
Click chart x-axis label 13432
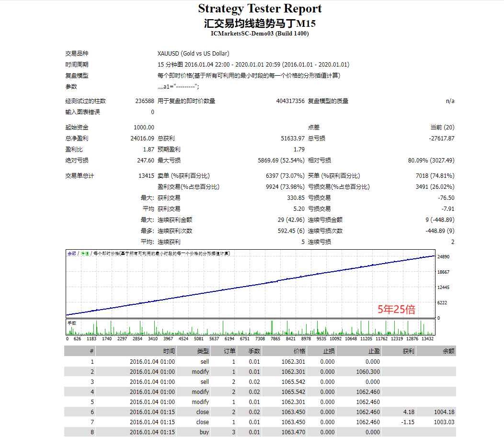[x=427, y=339]
